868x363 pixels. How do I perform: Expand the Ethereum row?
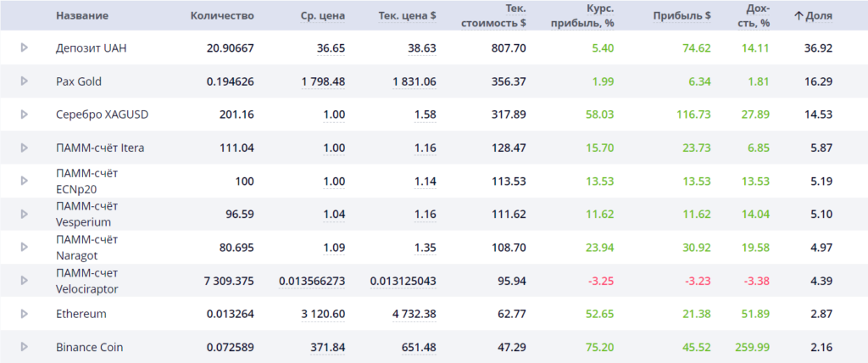[x=25, y=313]
